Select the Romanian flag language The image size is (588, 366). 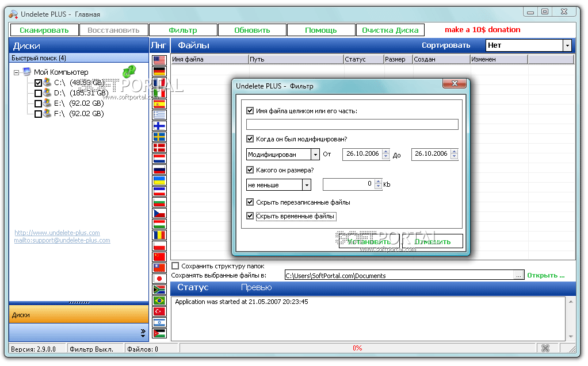click(x=159, y=235)
